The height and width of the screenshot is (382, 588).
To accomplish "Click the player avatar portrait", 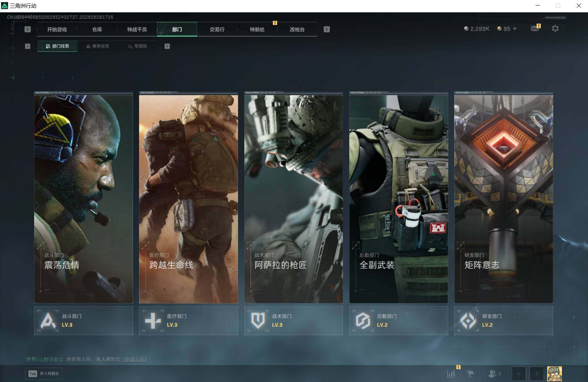I will click(555, 374).
